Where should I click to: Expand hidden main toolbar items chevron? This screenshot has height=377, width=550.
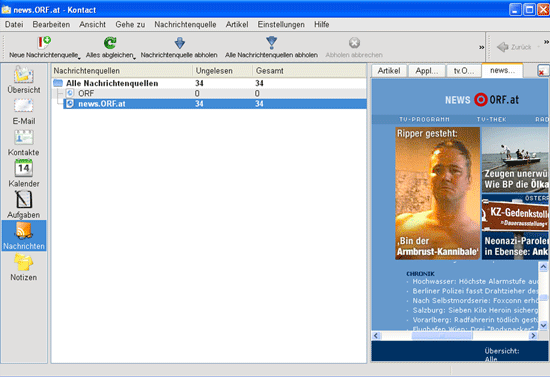482,47
